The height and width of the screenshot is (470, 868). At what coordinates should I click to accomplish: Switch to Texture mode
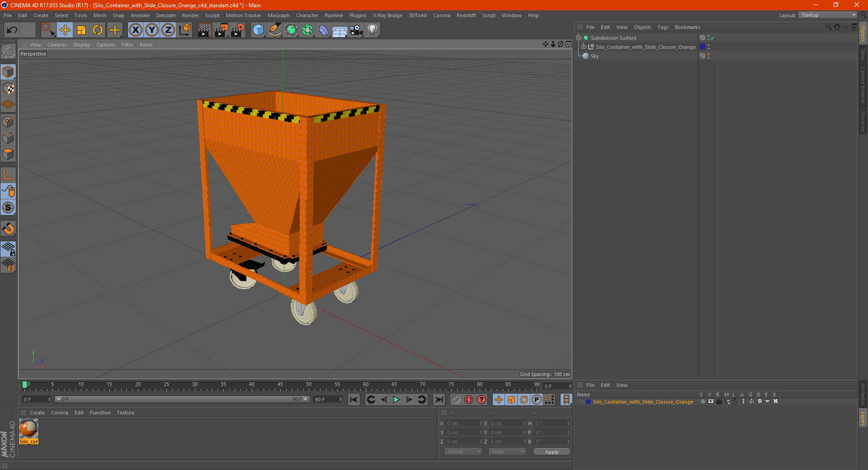click(8, 89)
